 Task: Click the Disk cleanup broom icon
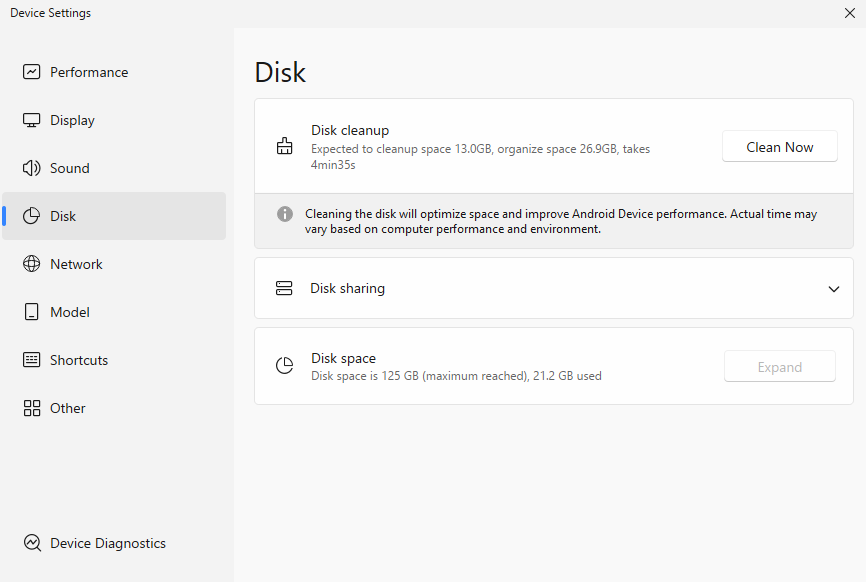coord(284,147)
